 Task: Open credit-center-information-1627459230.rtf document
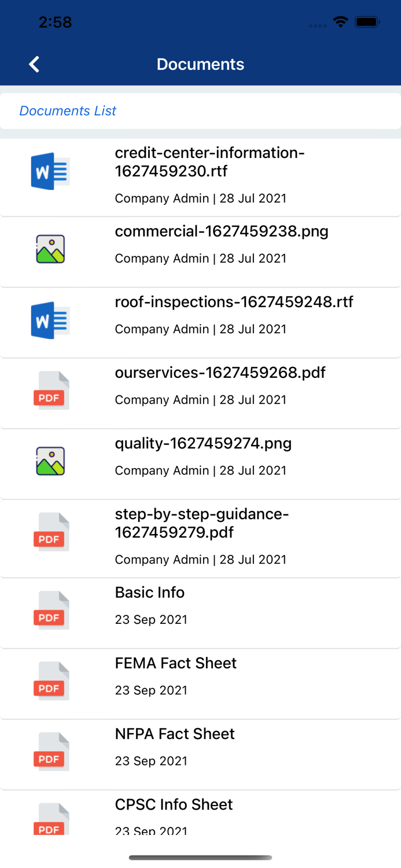(x=209, y=162)
